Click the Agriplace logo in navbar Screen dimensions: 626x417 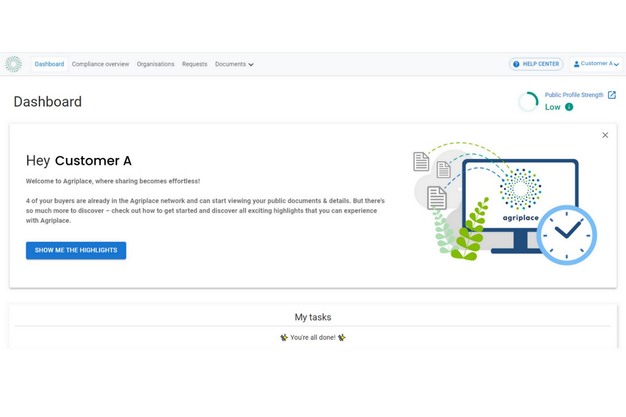click(13, 64)
